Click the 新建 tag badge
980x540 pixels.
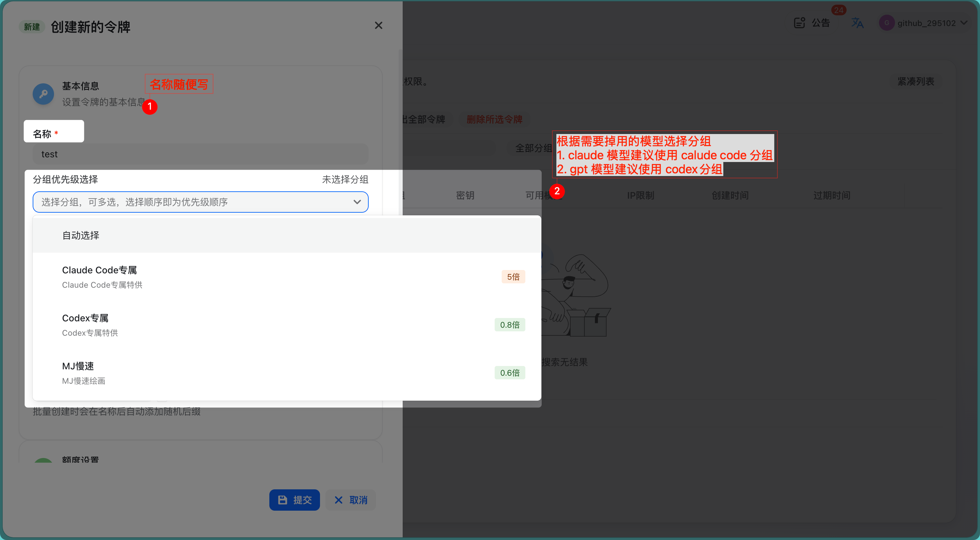point(32,27)
